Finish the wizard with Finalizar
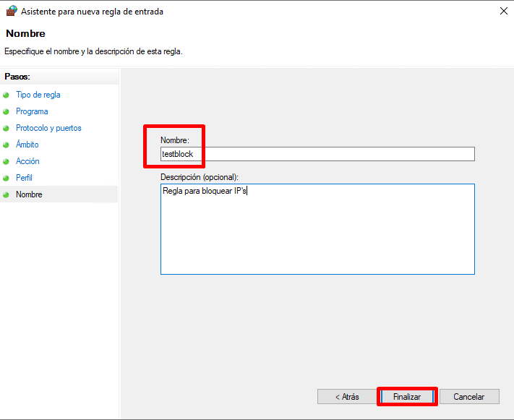 pos(407,397)
